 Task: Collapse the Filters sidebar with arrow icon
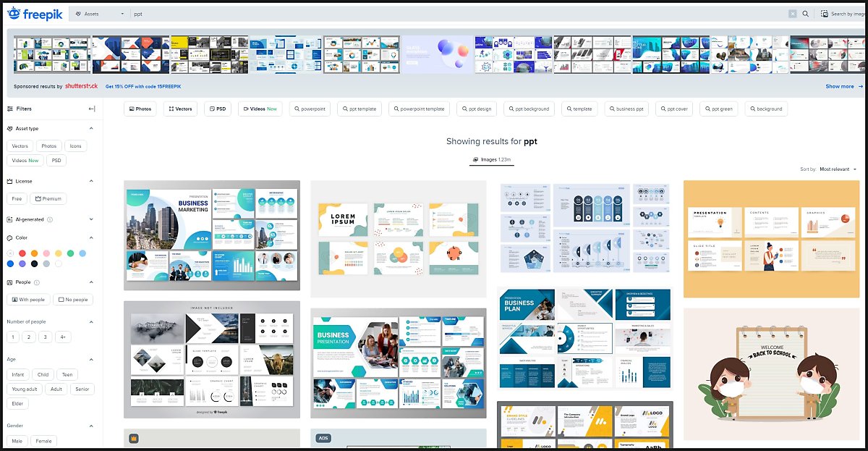[x=92, y=109]
